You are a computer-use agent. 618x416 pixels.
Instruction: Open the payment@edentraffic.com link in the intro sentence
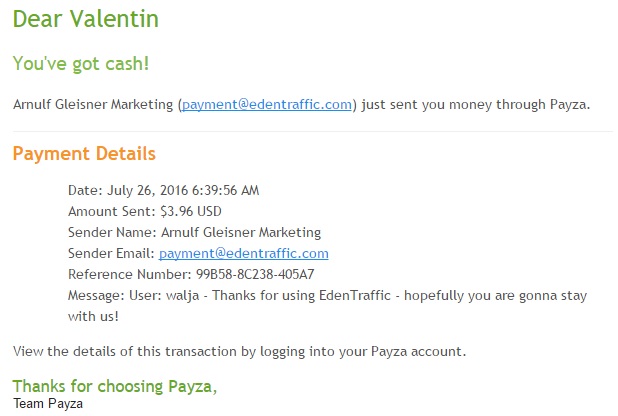267,104
